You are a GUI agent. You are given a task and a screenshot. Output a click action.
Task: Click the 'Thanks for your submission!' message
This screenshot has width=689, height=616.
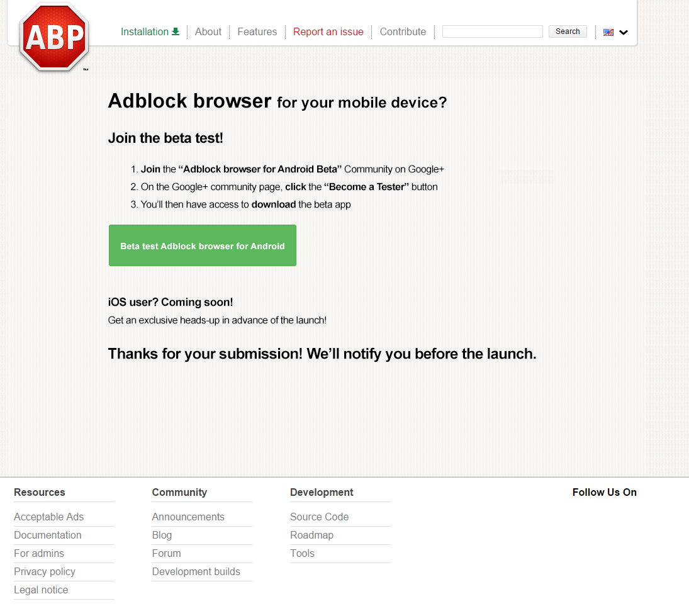pyautogui.click(x=322, y=354)
